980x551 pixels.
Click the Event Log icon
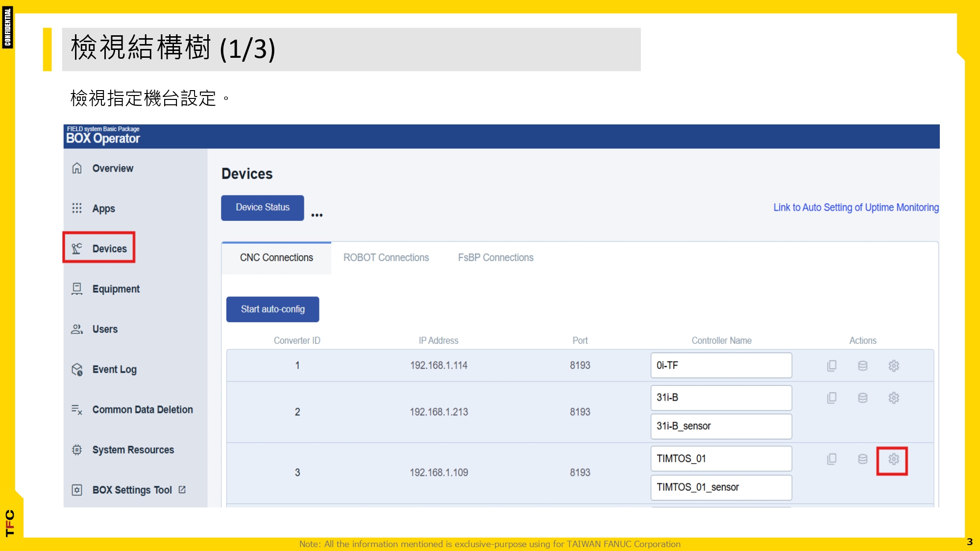coord(77,369)
